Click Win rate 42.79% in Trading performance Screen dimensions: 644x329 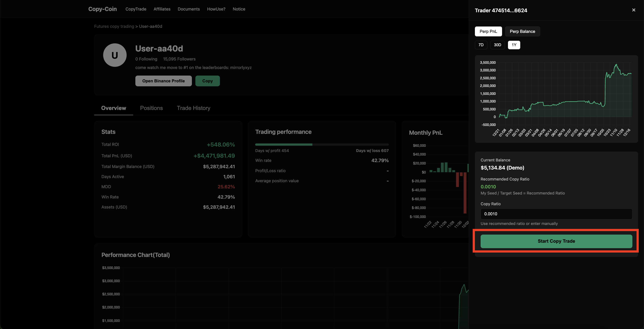(380, 161)
